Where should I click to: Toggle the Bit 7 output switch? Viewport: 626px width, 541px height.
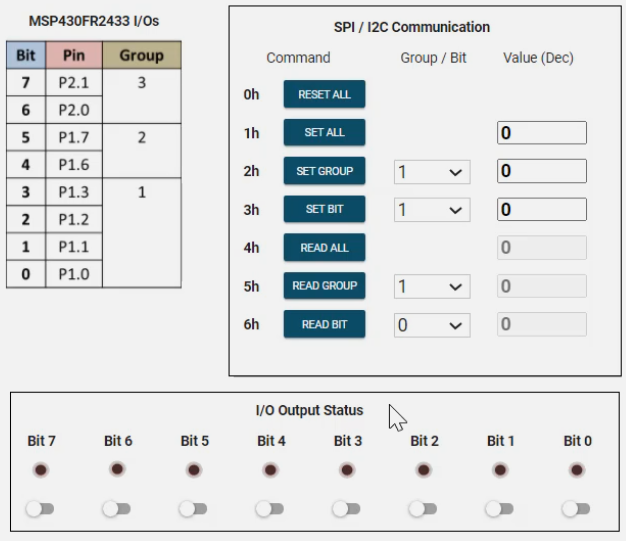[40, 509]
